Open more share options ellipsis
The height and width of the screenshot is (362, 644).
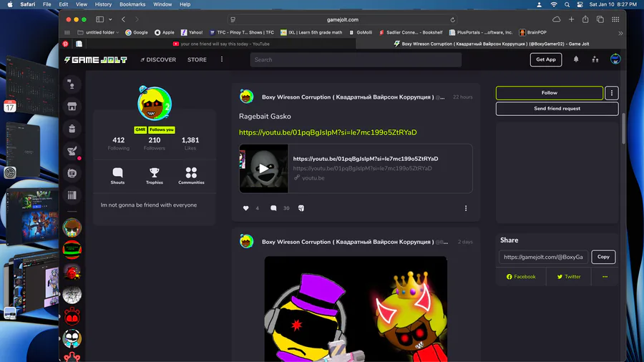(605, 277)
